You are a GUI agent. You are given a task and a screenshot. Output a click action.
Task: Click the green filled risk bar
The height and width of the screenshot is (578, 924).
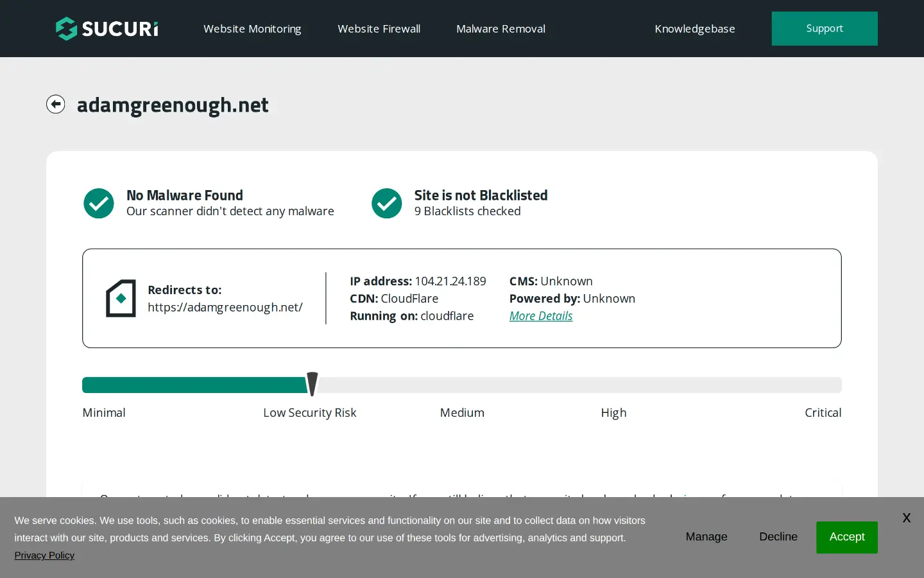[195, 385]
